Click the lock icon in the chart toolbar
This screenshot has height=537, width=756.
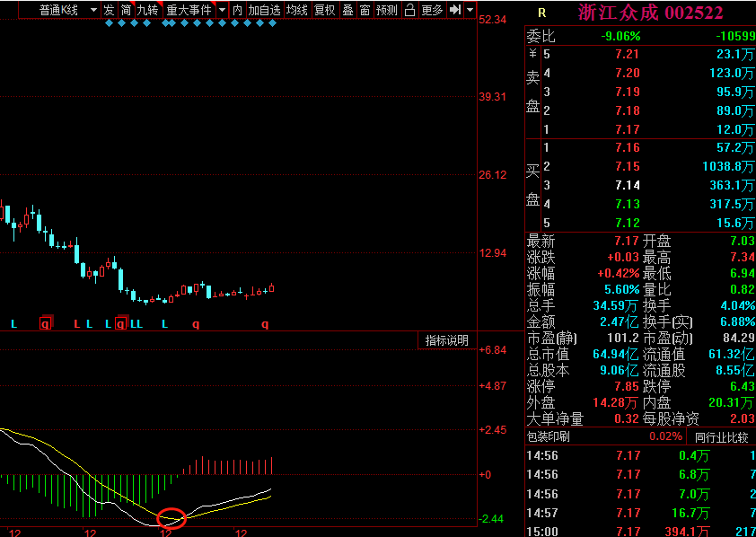coord(409,10)
